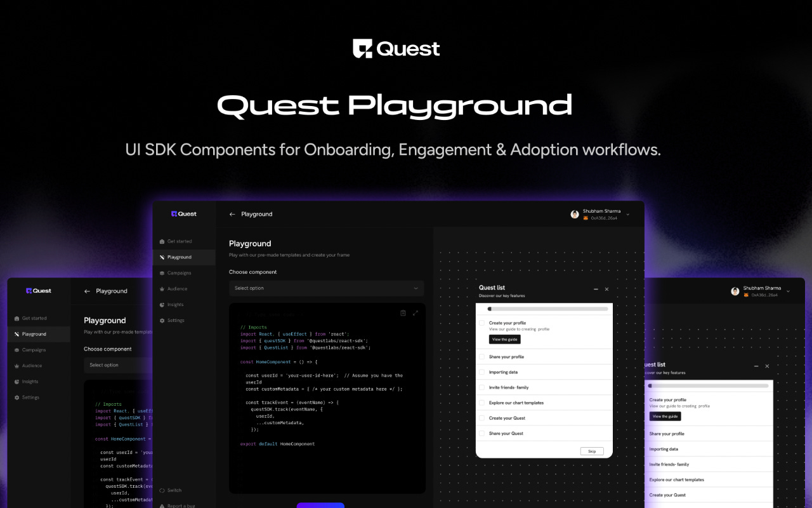Click Quest list progress bar in center window
The image size is (812, 508).
pyautogui.click(x=547, y=309)
